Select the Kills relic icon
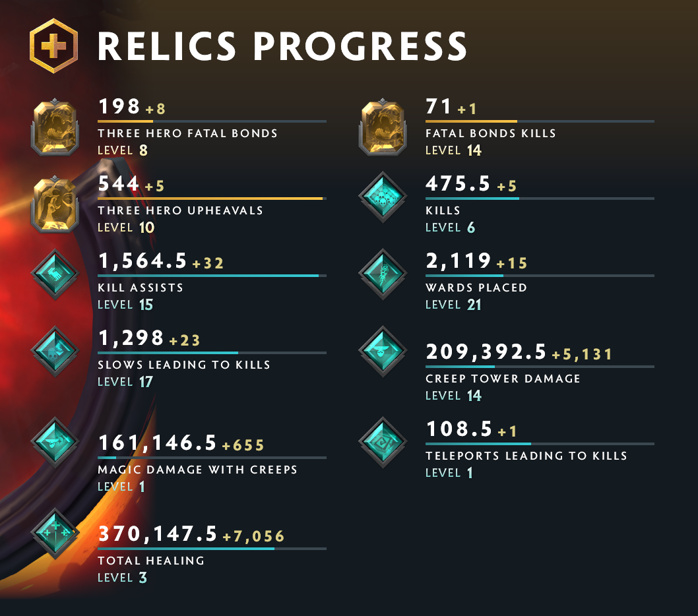The height and width of the screenshot is (616, 698). pyautogui.click(x=383, y=197)
